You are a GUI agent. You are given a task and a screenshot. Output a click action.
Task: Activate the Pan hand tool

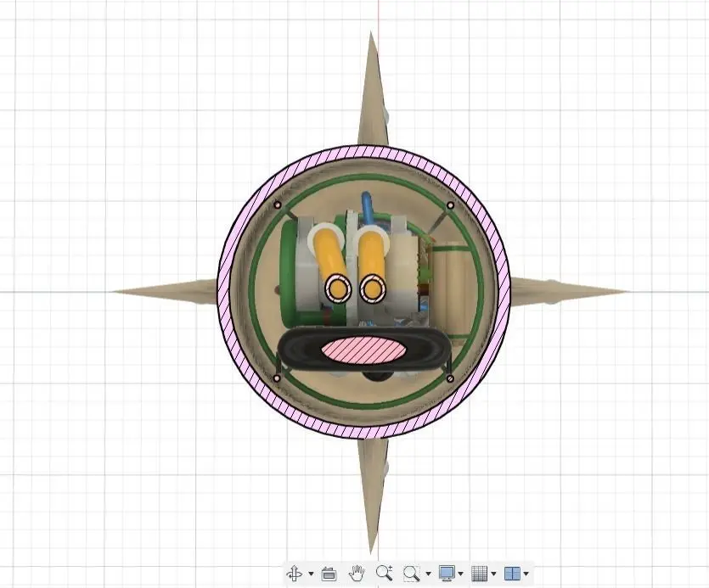pyautogui.click(x=357, y=573)
